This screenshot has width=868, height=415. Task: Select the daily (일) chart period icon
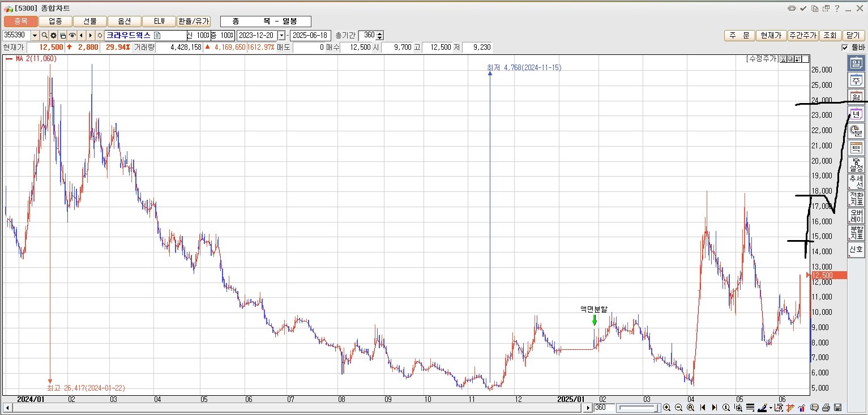pos(856,63)
